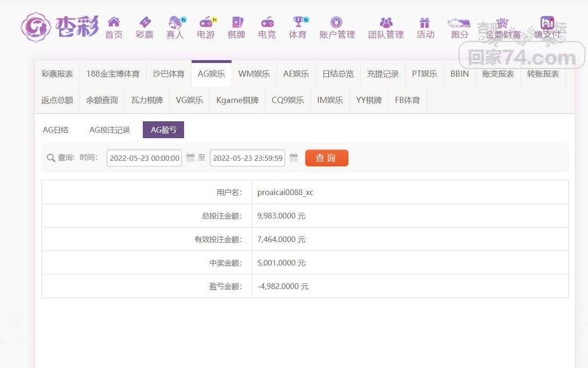
Task: Click the 首页 home icon
Action: (114, 22)
